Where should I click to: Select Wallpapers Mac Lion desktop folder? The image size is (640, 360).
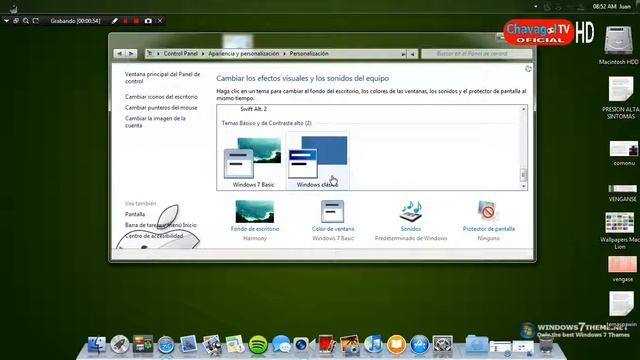(620, 231)
